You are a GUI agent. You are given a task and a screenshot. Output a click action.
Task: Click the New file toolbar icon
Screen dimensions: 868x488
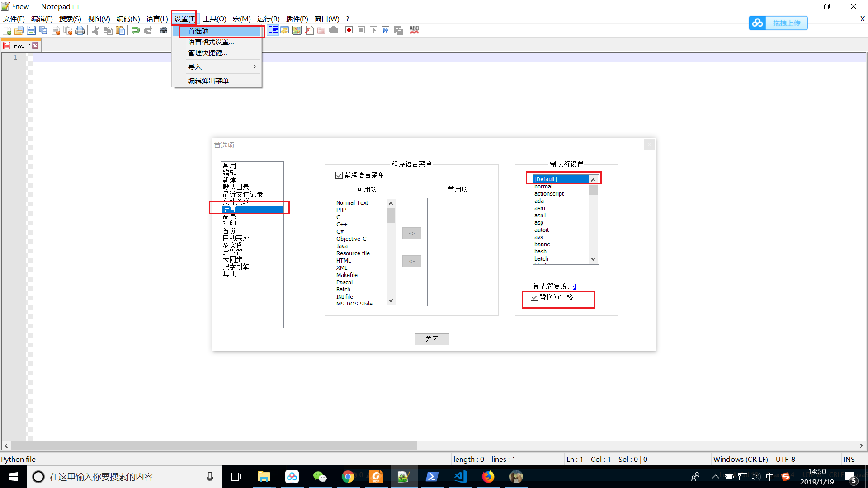point(7,30)
